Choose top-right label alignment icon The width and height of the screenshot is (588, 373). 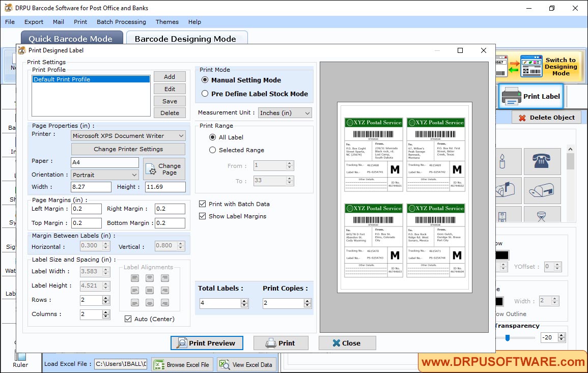(164, 278)
